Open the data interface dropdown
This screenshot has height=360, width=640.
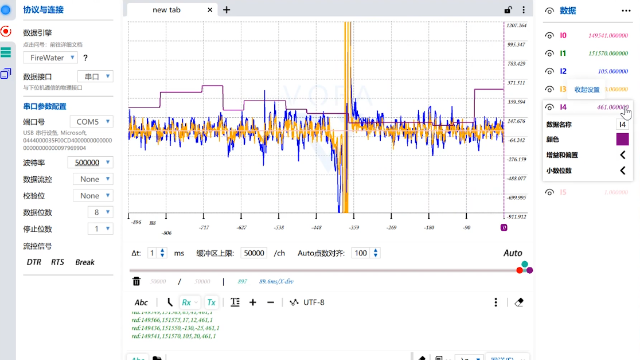click(x=95, y=76)
